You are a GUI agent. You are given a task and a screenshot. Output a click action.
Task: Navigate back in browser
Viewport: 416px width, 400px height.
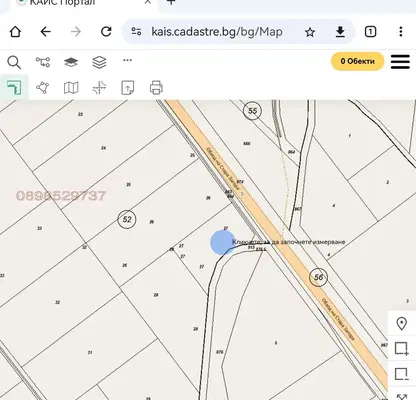tap(45, 32)
